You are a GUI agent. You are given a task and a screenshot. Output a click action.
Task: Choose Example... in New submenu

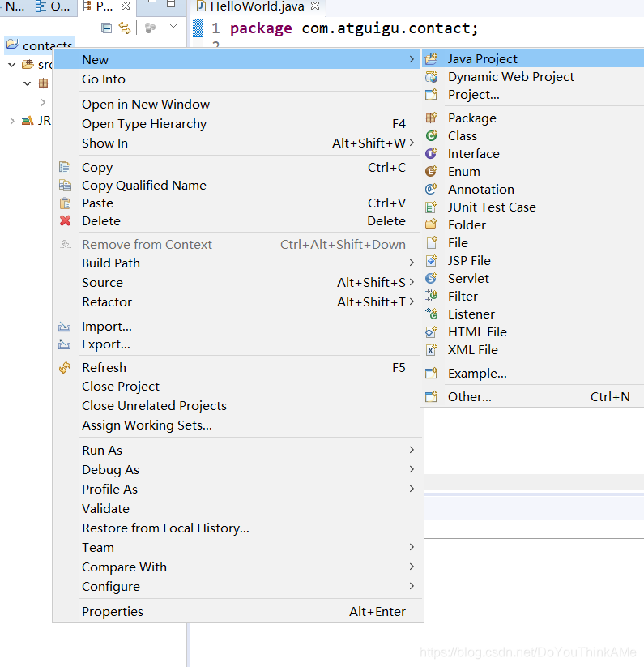pos(533,374)
